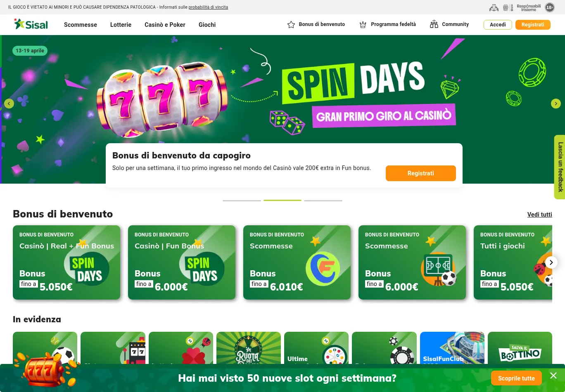Select the third carousel slide indicator
Image resolution: width=565 pixels, height=392 pixels.
(x=323, y=201)
